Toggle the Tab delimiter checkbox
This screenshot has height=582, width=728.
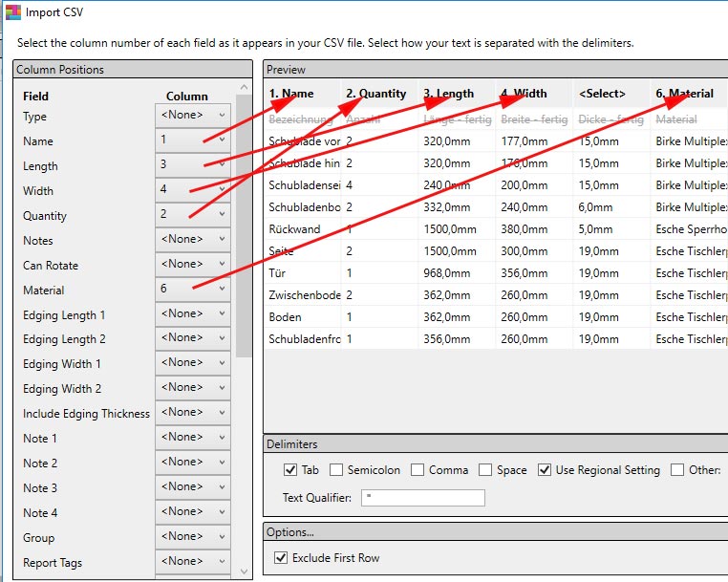290,470
